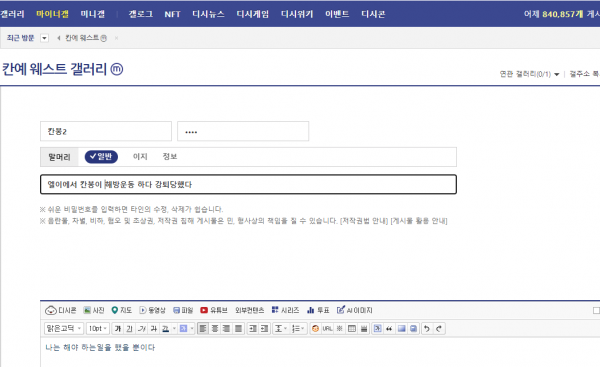This screenshot has height=367, width=600.
Task: Select the 정보 post category
Action: 170,157
